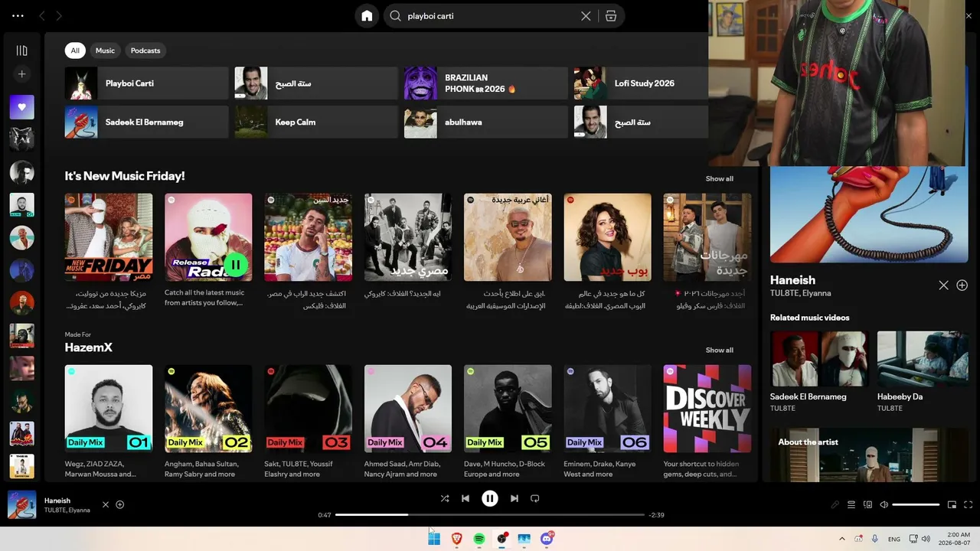Mute the Spotify volume
980x551 pixels.
(x=884, y=505)
